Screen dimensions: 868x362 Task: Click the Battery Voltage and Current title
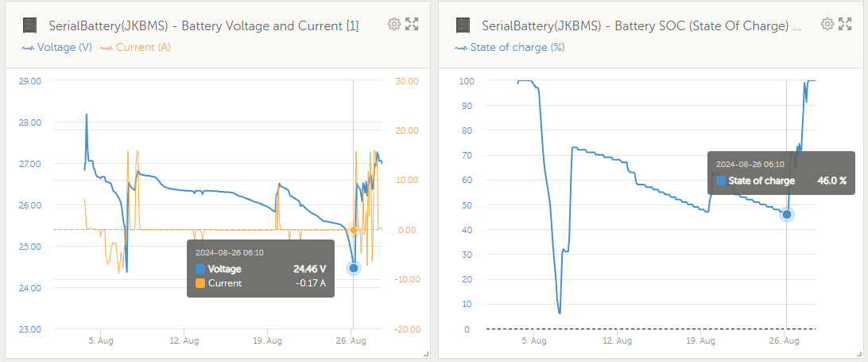(203, 25)
